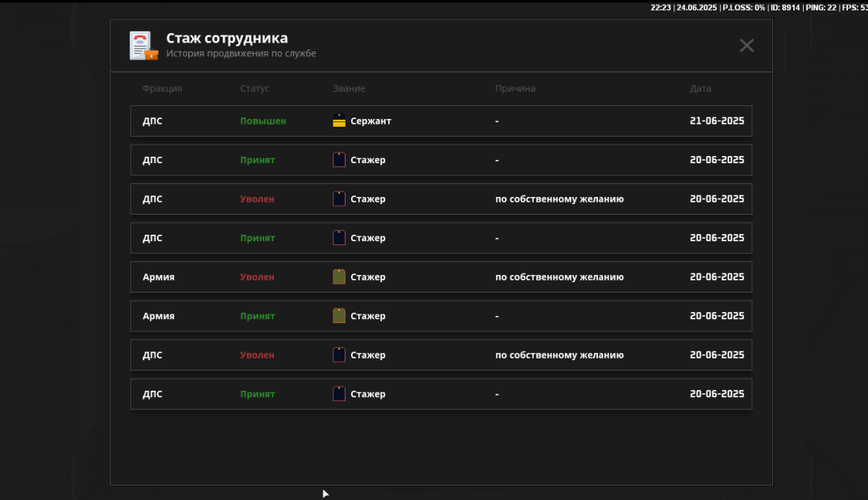The image size is (868, 500).
Task: Click Стажер badge icon in Армия Уволен row
Action: tap(339, 277)
